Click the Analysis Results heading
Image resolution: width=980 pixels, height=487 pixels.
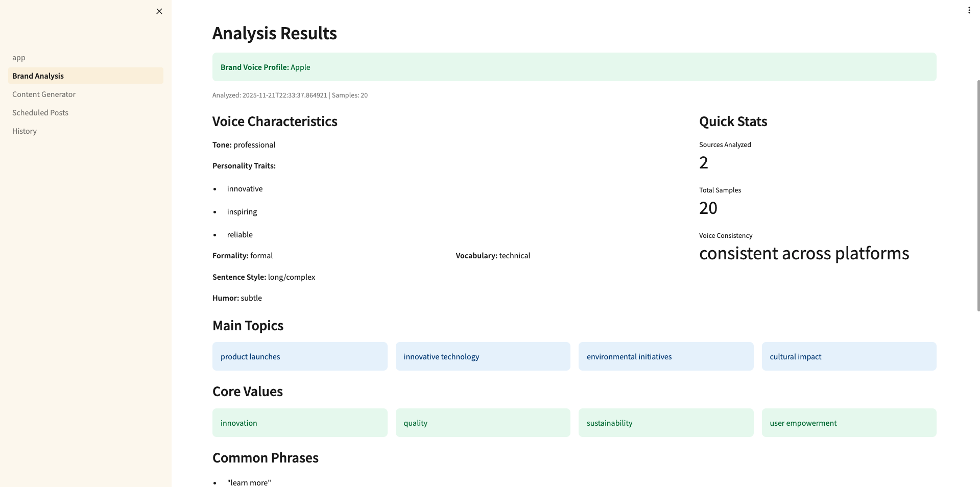pos(275,33)
